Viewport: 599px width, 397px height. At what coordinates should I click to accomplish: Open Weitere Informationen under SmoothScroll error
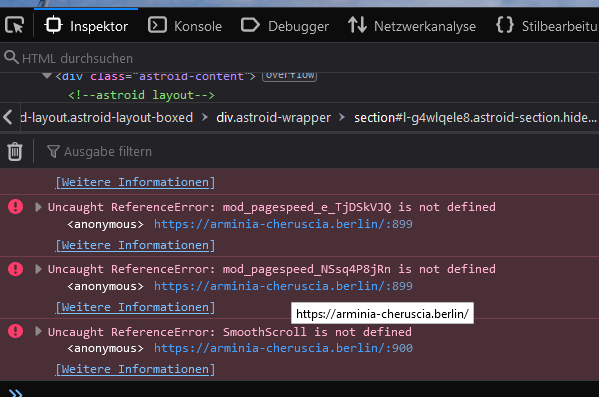[x=135, y=369]
